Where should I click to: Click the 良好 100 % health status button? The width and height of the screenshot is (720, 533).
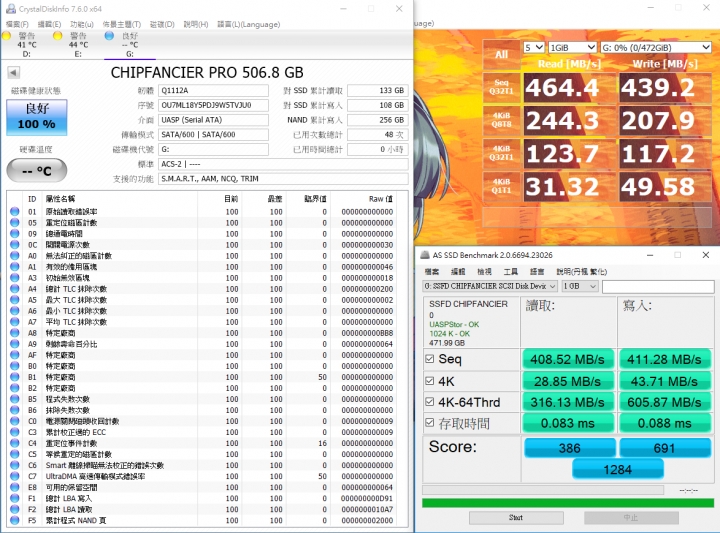point(37,118)
